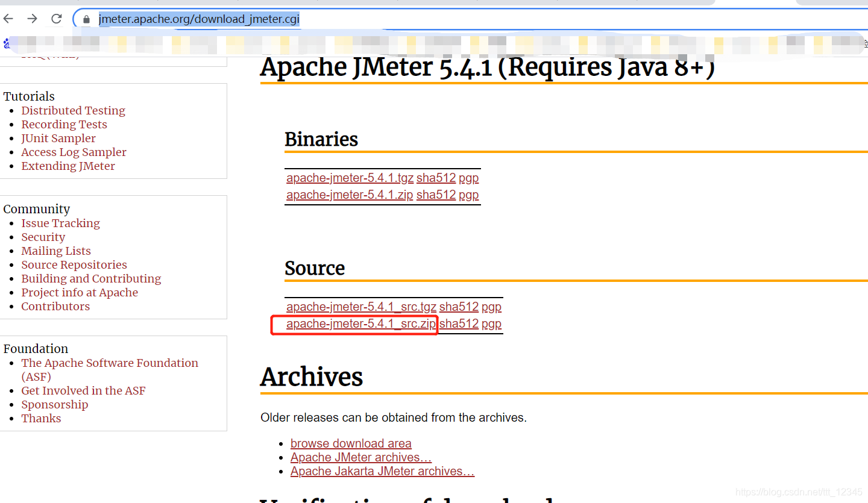Open Apache Jakarta JMeter archives link
Screen dimensions: 868x503
click(382, 471)
